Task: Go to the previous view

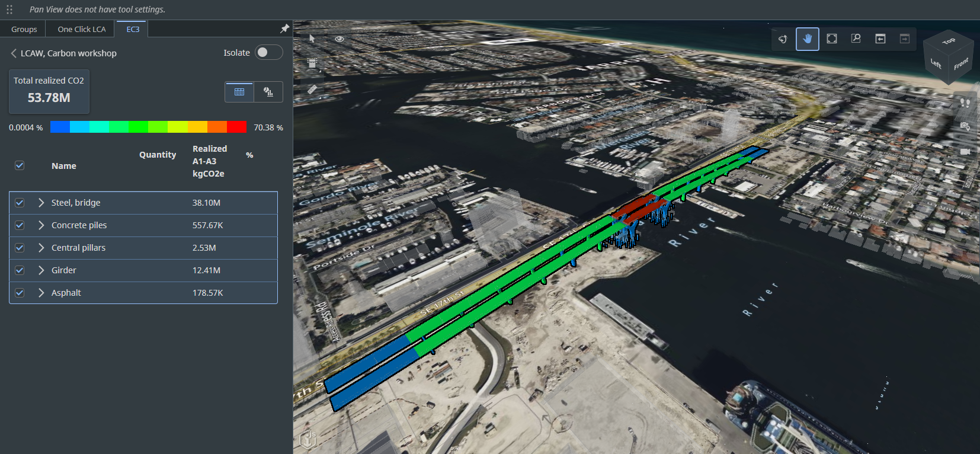Action: (x=880, y=39)
